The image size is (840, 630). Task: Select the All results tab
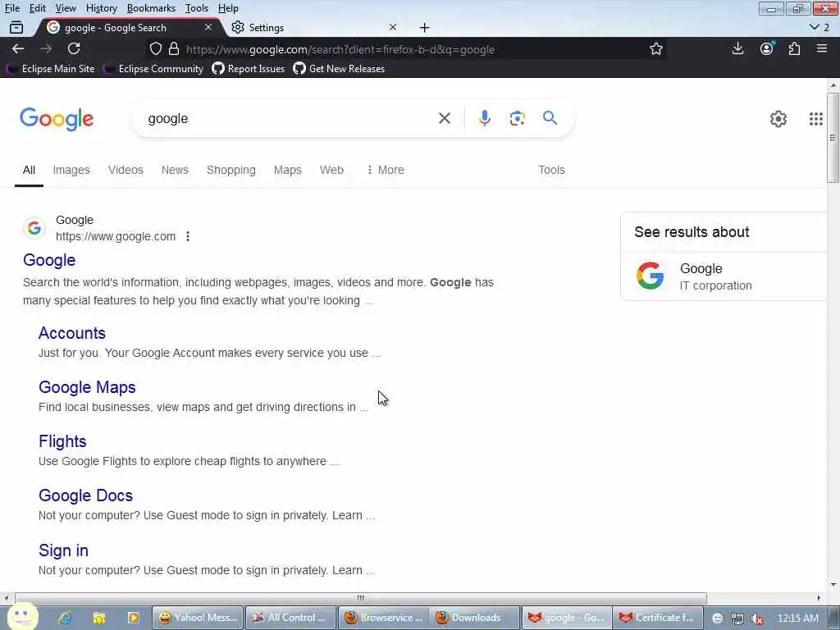(x=29, y=170)
